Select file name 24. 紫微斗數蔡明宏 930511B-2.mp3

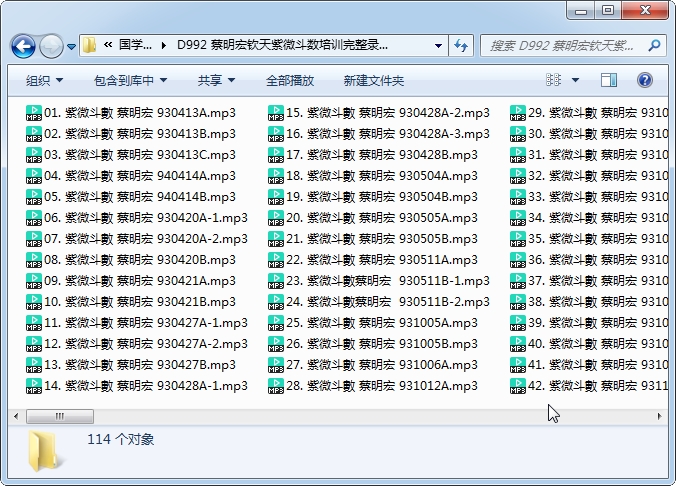[x=388, y=302]
